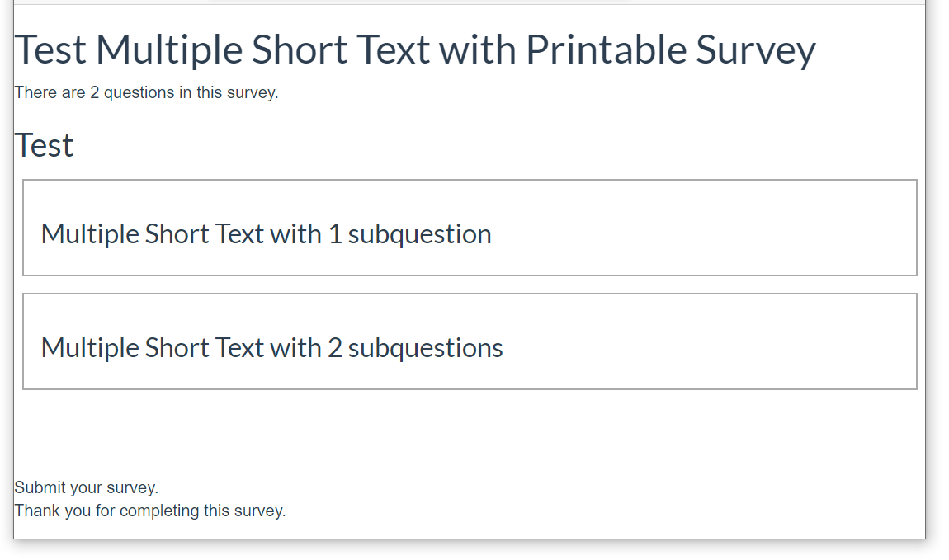Screen dimensions: 949x560
Task: Click the word "subquestions" in second question
Action: (x=425, y=348)
